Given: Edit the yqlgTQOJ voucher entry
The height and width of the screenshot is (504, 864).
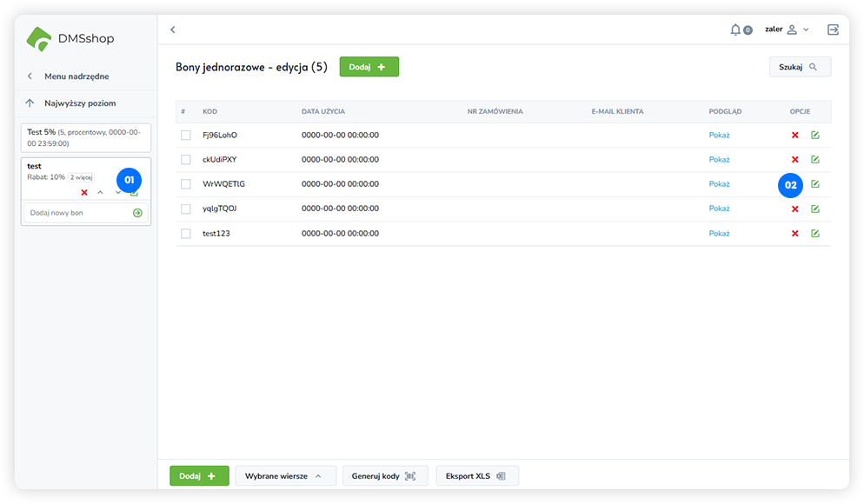Looking at the screenshot, I should (814, 209).
